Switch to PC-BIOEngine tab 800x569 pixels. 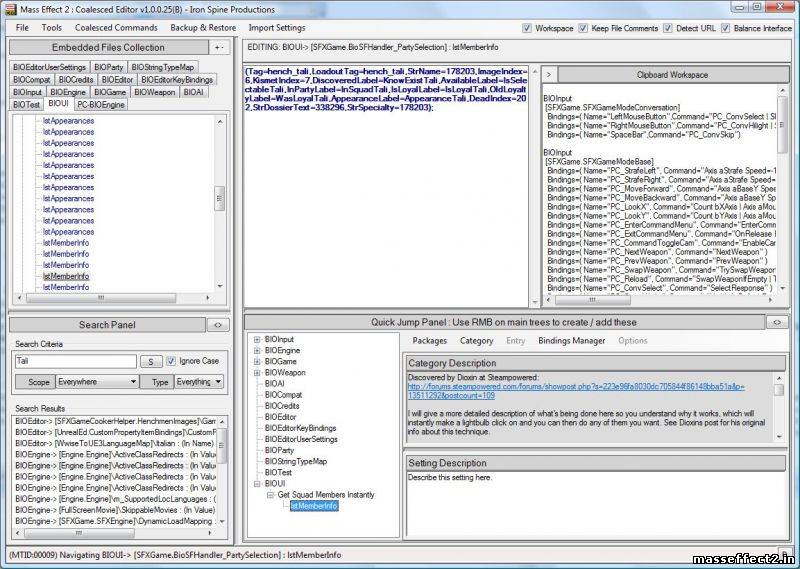coord(101,105)
